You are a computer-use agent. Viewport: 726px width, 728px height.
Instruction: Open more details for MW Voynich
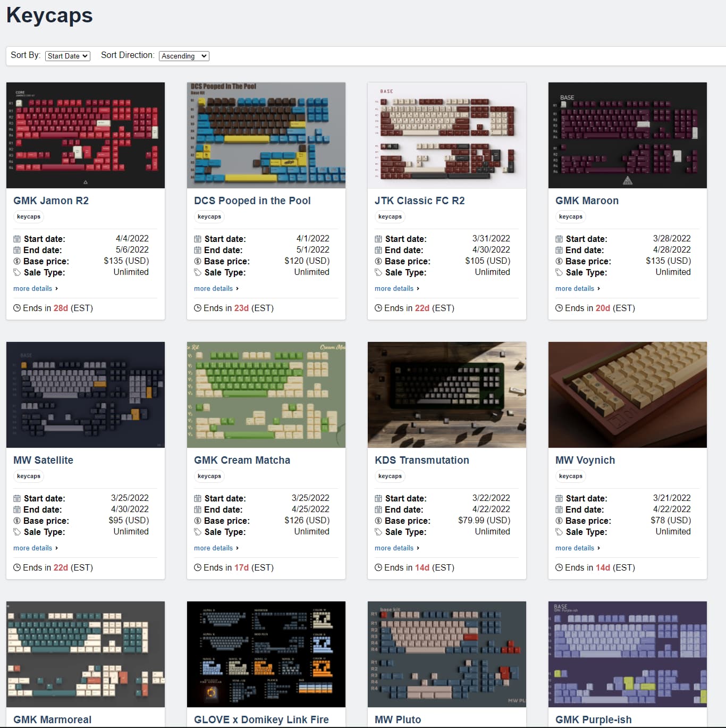pos(578,548)
